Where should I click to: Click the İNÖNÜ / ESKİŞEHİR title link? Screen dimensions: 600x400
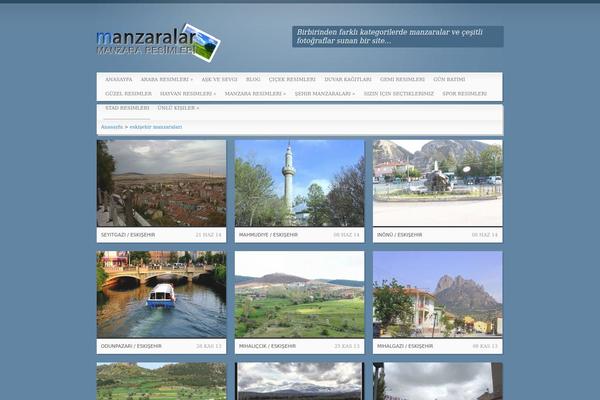point(399,235)
